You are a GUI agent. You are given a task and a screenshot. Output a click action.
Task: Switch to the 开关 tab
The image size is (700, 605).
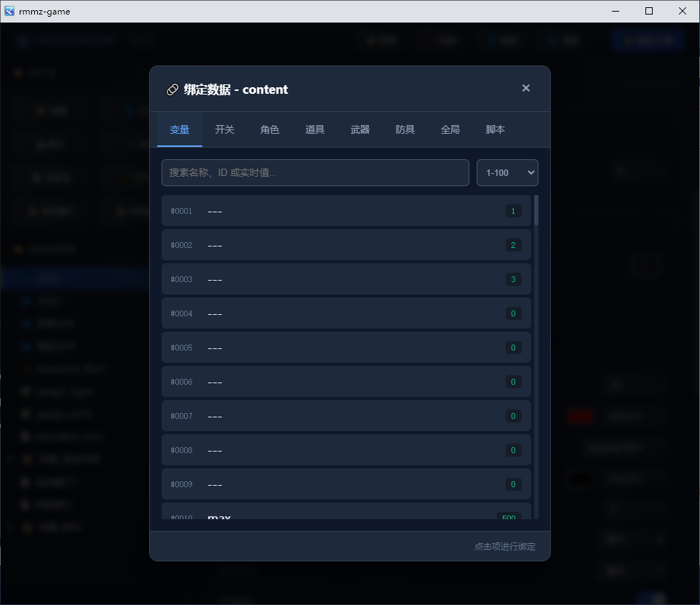[225, 129]
